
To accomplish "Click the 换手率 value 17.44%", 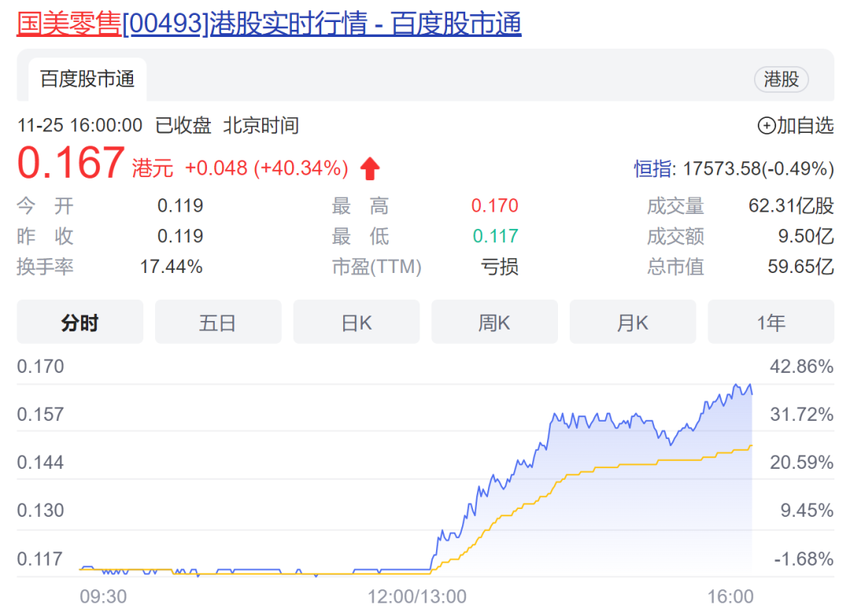I will (172, 267).
